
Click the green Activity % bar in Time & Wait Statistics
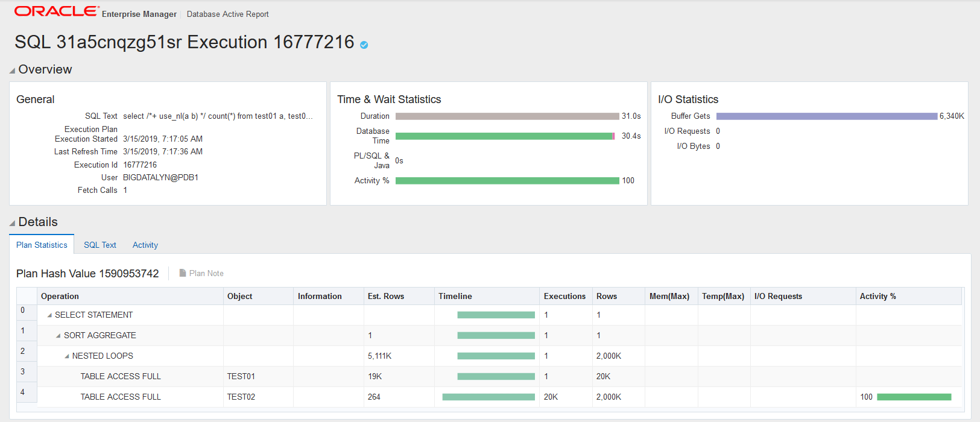[507, 181]
